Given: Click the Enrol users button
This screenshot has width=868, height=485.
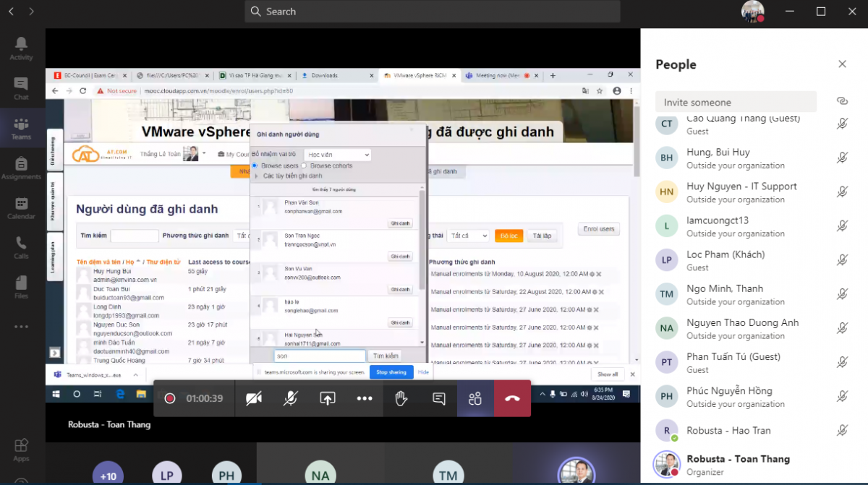Looking at the screenshot, I should [599, 229].
